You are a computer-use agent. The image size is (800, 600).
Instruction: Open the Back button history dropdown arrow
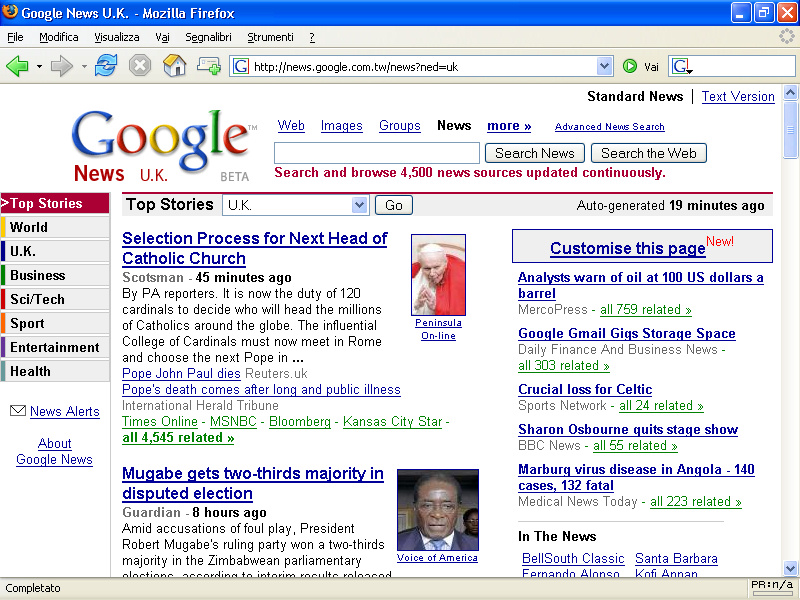39,66
